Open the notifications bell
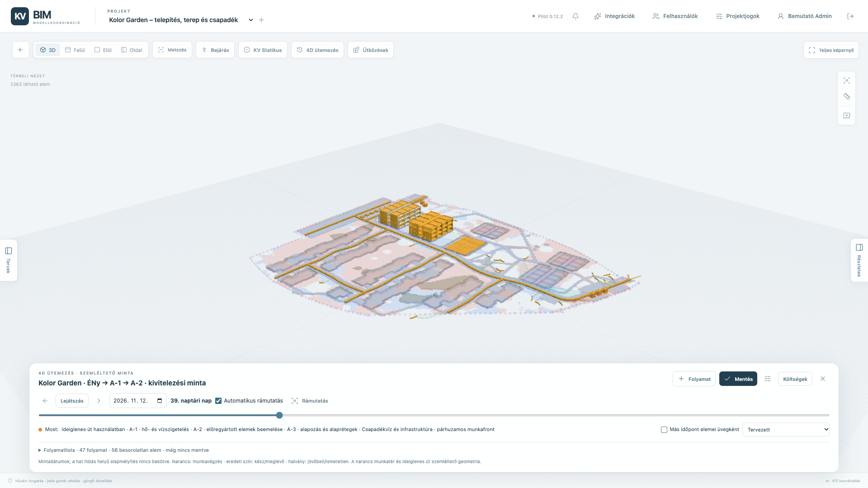The width and height of the screenshot is (868, 488). (x=576, y=16)
